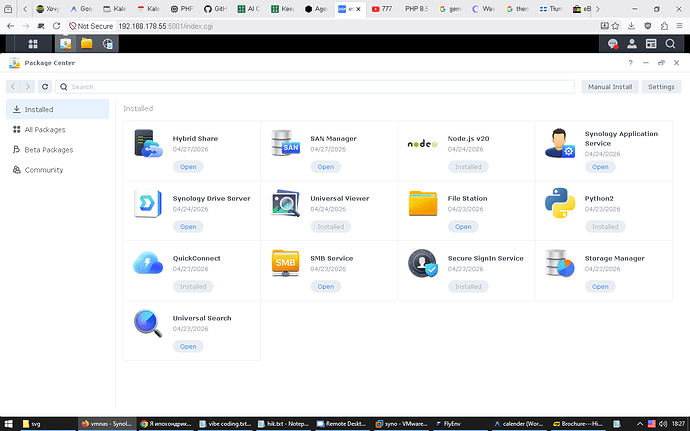Screen dimensions: 690x431
Task: Click Installed button under QuickConnect
Action: (x=193, y=287)
